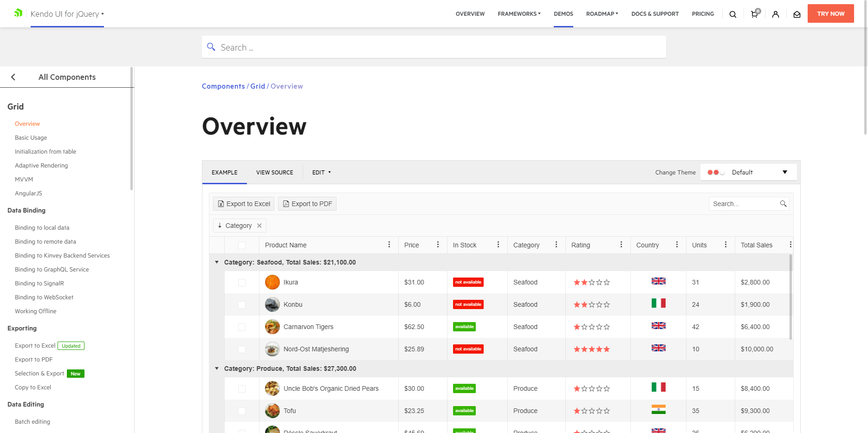Focus the grid Search input
The image size is (868, 433).
coord(745,204)
